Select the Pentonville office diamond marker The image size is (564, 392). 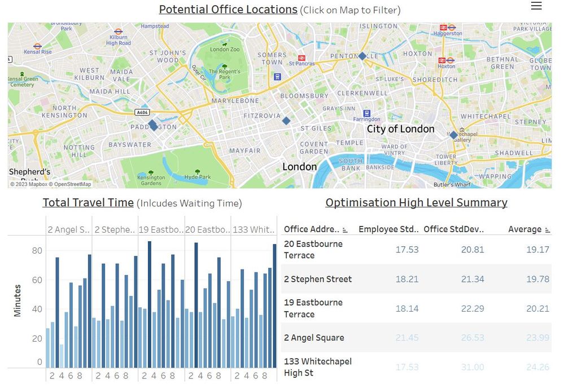(362, 56)
